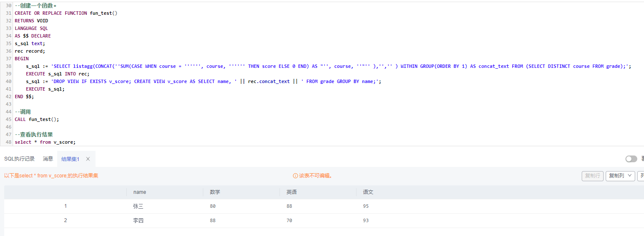The image size is (644, 236).
Task: Close the 结果集1 result tab
Action: 88,159
